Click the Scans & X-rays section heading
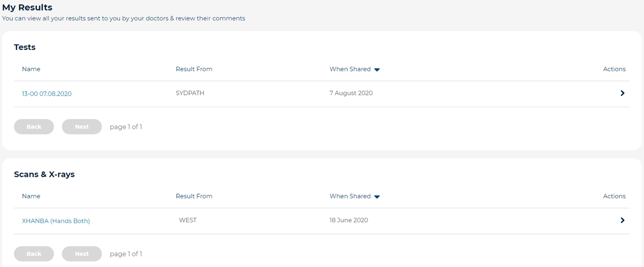Screen dimensions: 644x267 click(44, 174)
